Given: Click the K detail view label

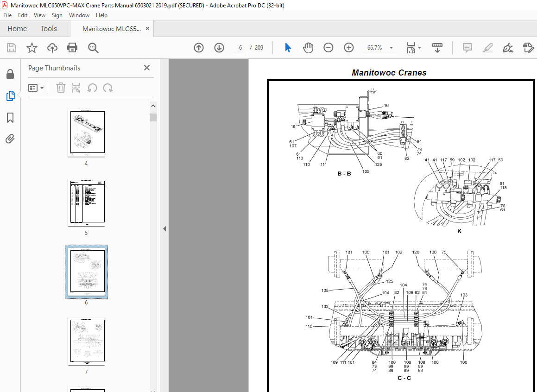Looking at the screenshot, I should 459,231.
